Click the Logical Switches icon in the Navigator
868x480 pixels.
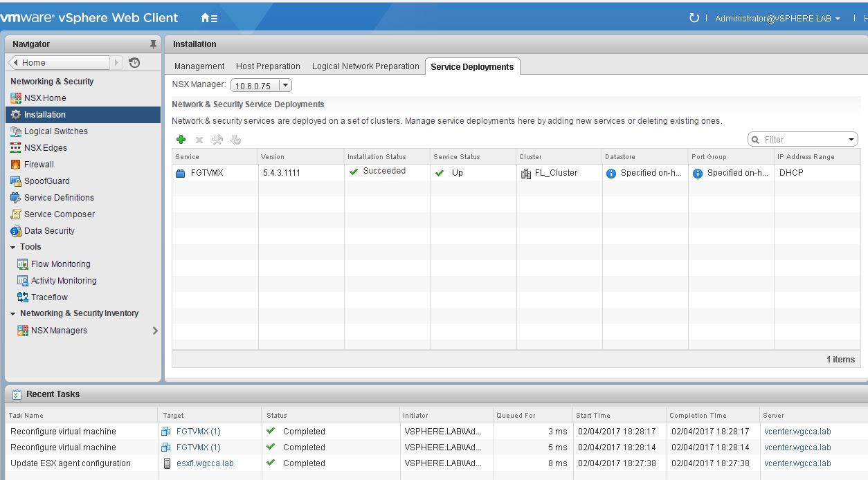[x=16, y=131]
